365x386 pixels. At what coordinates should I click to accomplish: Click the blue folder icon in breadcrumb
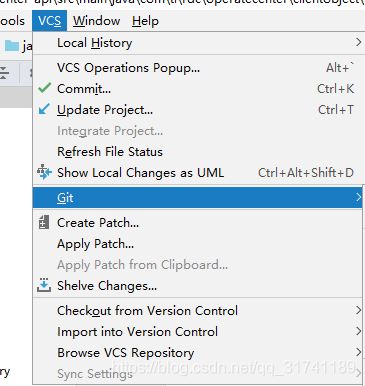[x=12, y=45]
